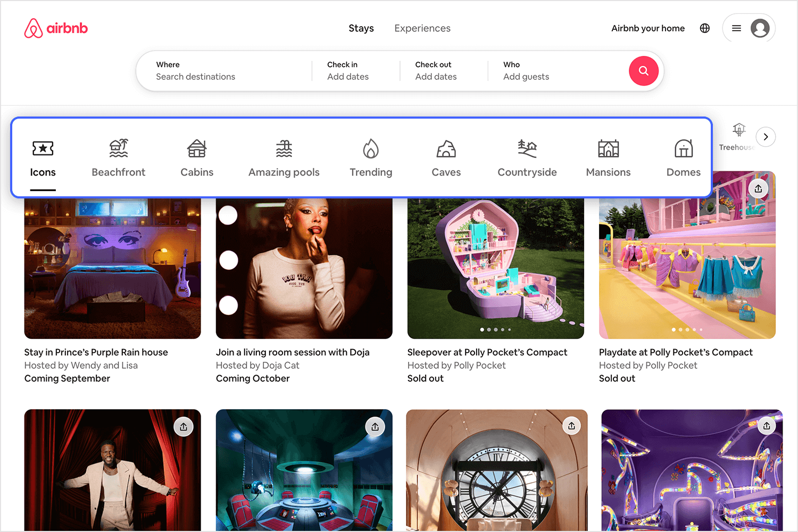
Task: Click the user profile avatar
Action: 760,28
